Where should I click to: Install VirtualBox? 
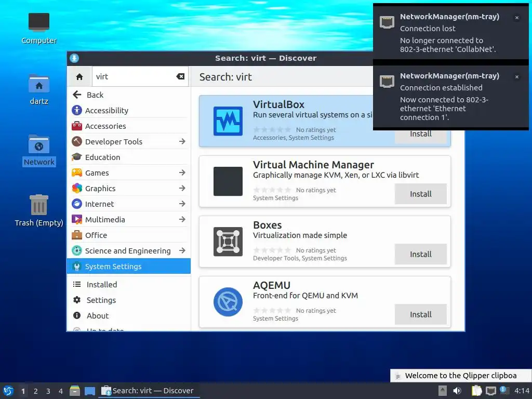(420, 134)
